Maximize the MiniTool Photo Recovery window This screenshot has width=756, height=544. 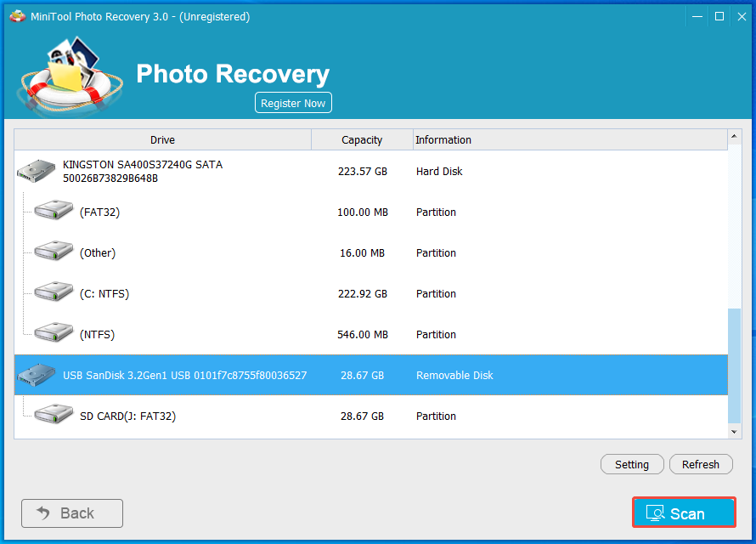coord(719,16)
